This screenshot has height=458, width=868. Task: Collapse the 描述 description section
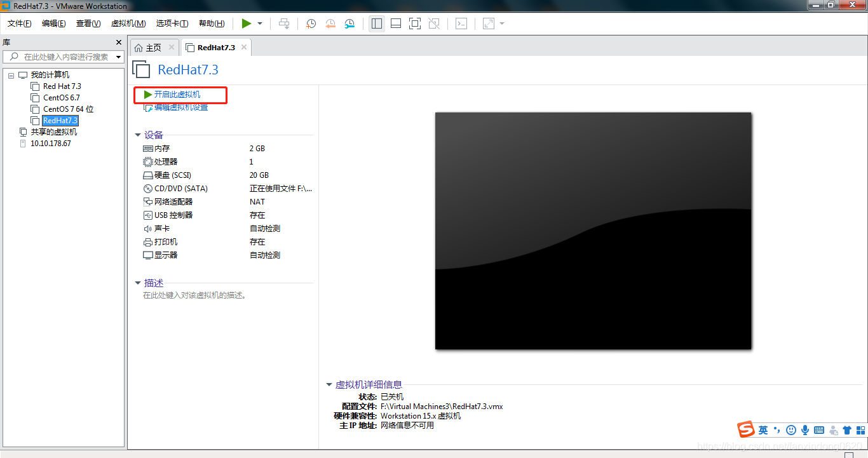(x=138, y=283)
